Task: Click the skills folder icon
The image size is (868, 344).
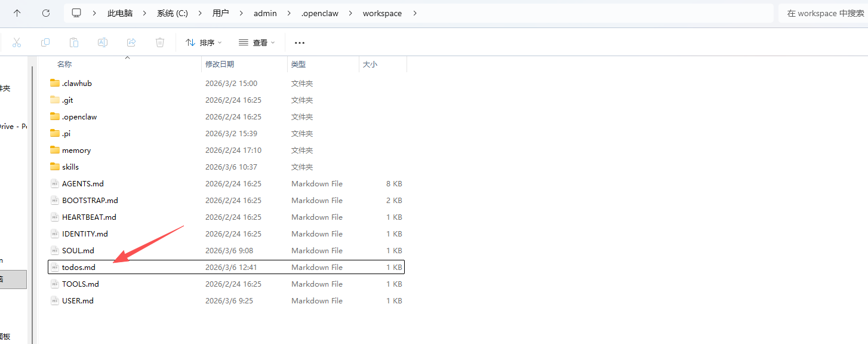Action: point(55,167)
